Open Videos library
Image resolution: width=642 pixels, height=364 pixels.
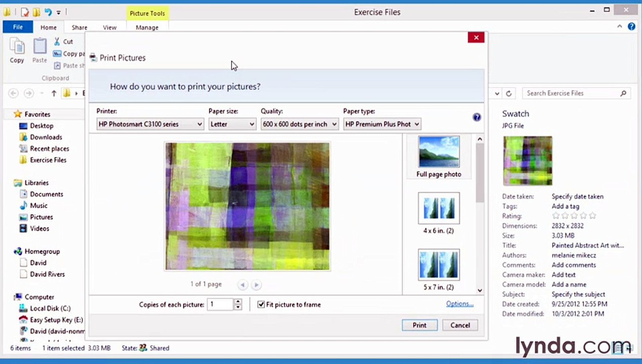(39, 229)
